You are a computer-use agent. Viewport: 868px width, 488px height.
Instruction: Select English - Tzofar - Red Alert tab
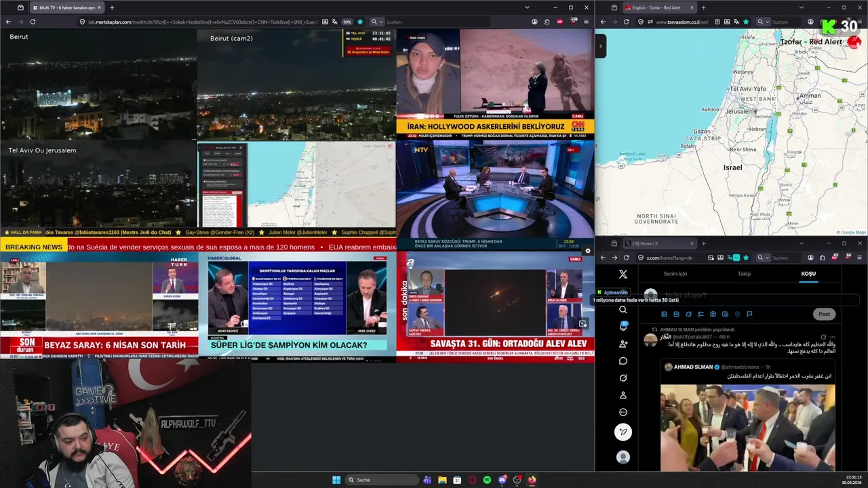(x=659, y=7)
